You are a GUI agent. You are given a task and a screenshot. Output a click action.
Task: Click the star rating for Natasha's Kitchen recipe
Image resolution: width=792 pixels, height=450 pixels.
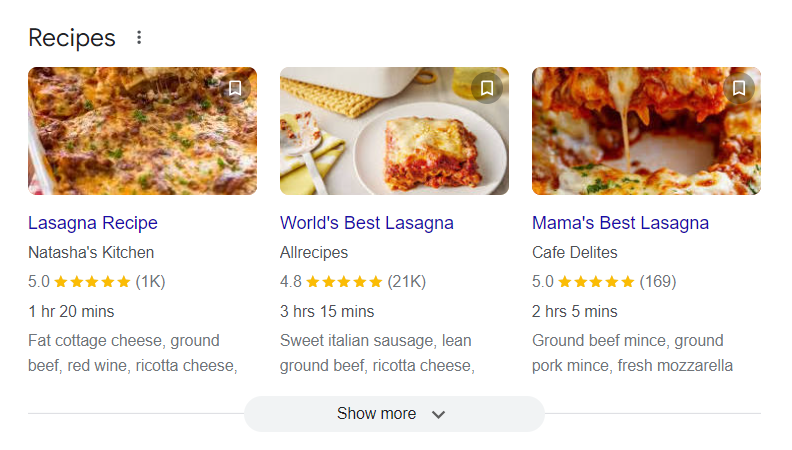92,282
